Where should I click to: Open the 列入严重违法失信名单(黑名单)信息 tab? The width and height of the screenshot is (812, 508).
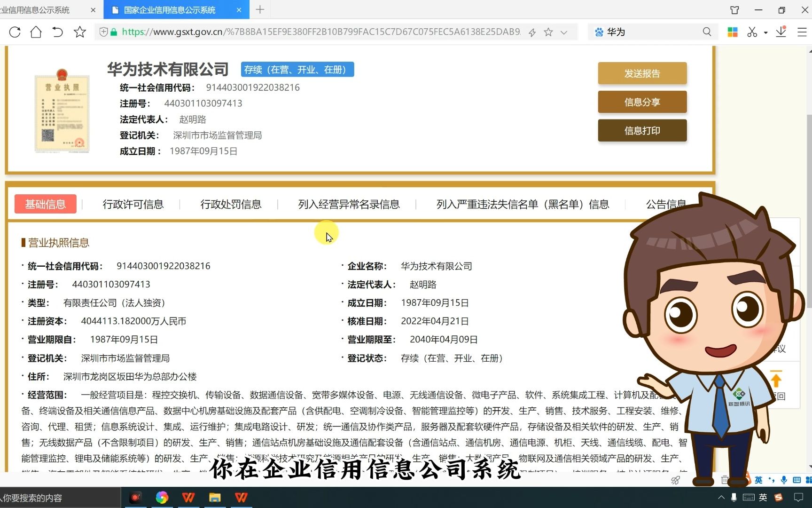click(523, 204)
